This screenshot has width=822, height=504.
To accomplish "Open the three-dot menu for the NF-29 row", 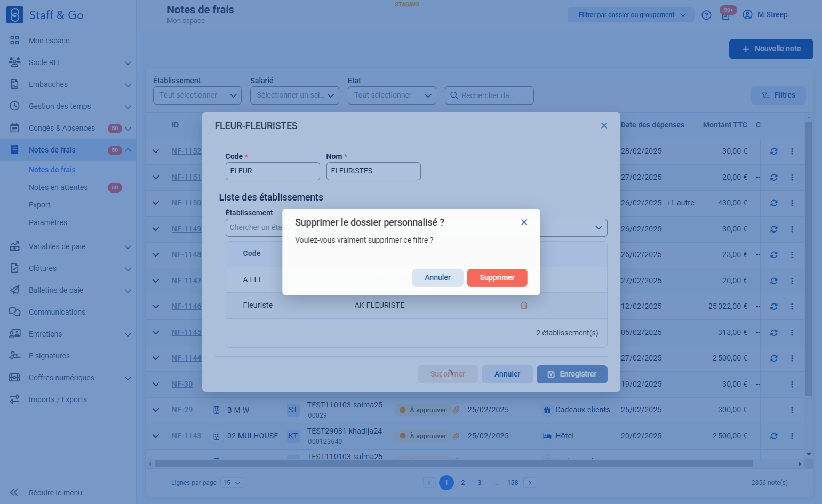I will [792, 410].
